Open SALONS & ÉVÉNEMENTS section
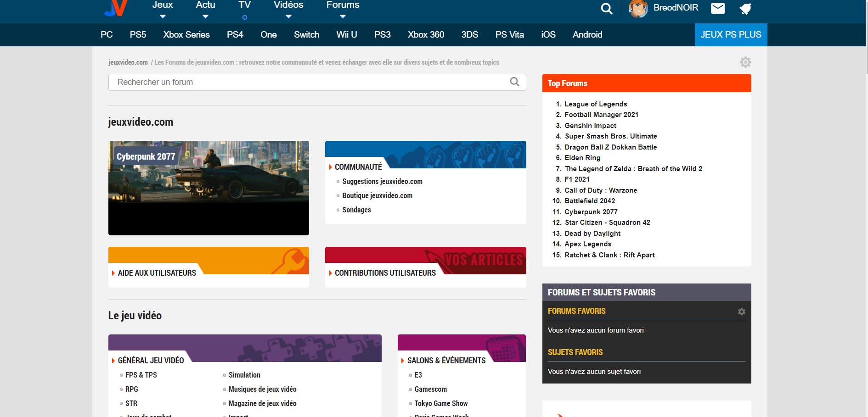The height and width of the screenshot is (417, 868). coord(446,361)
